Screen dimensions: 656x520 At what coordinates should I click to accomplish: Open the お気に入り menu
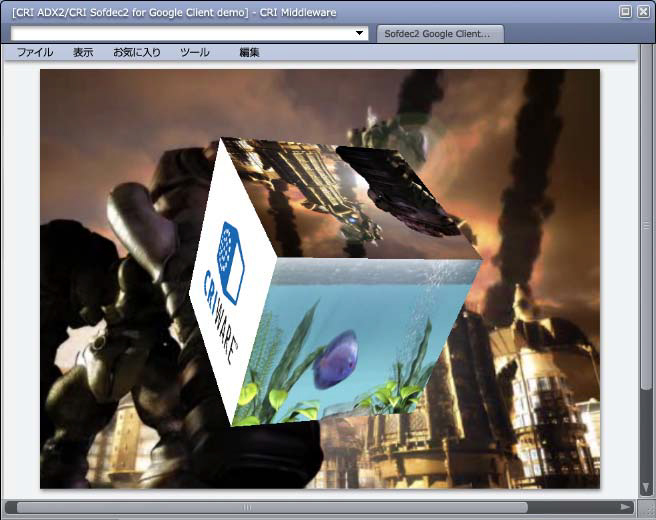(137, 52)
